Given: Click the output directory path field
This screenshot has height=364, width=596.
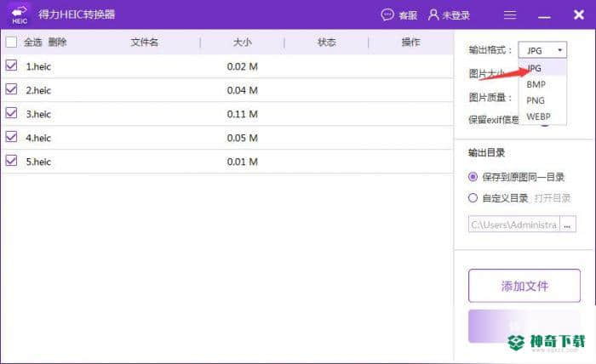Looking at the screenshot, I should 514,225.
